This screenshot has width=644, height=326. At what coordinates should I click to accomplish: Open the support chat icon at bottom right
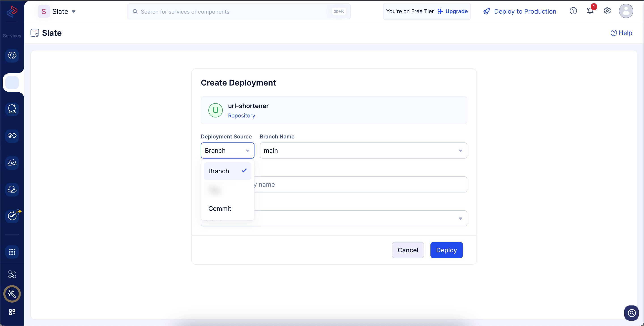(x=631, y=313)
